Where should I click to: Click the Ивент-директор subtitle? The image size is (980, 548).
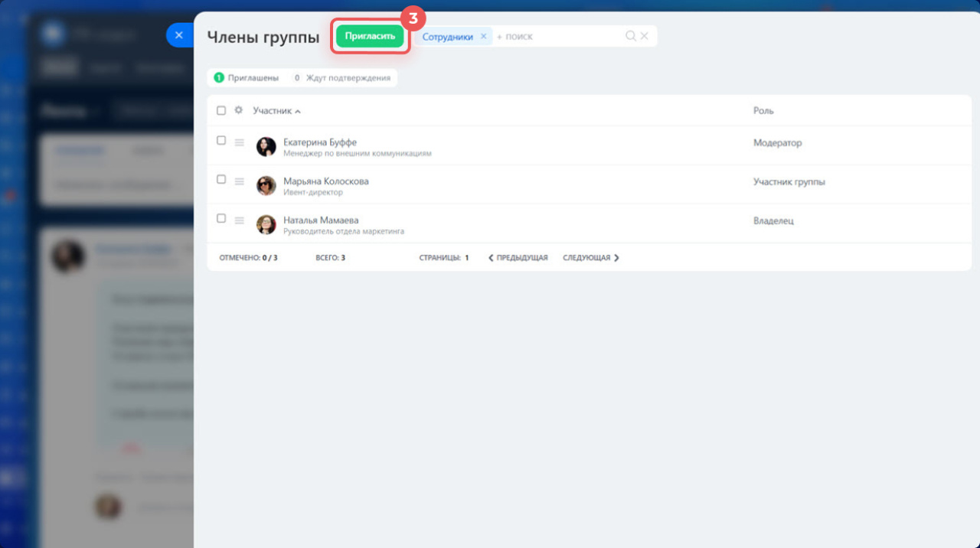click(313, 192)
